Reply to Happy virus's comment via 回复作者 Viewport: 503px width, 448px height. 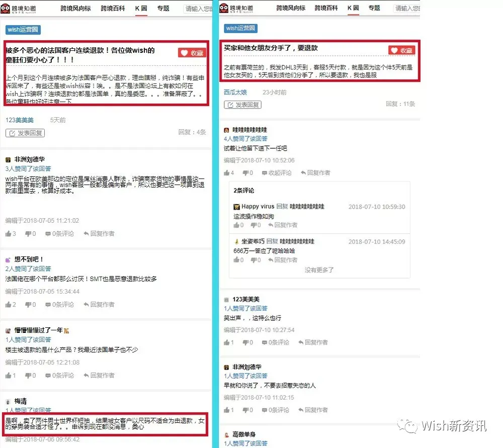point(283,225)
